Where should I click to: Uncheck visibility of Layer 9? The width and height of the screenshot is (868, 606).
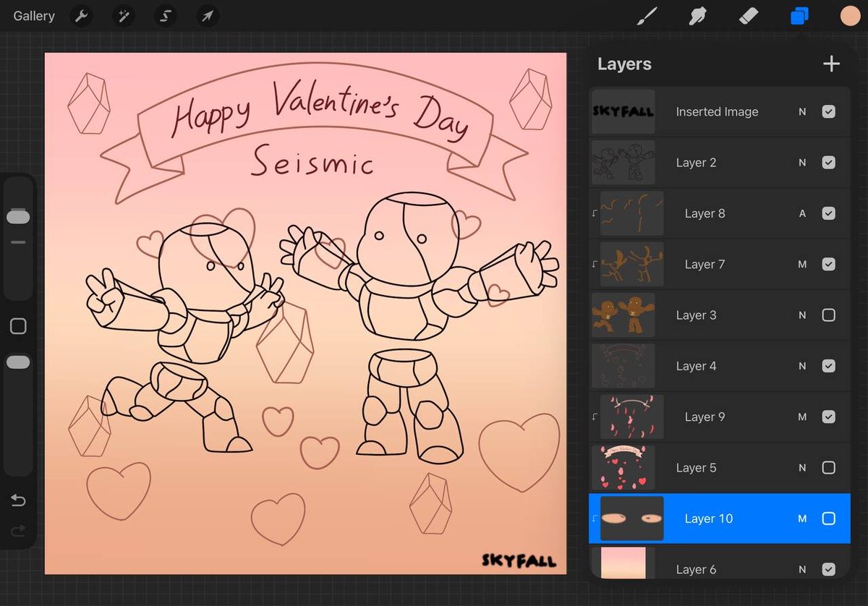click(x=829, y=417)
